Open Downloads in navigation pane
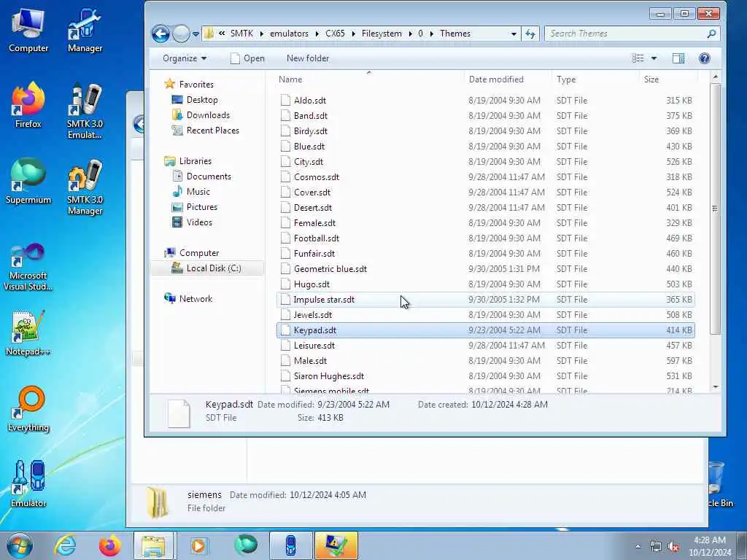This screenshot has width=747, height=560. click(208, 115)
